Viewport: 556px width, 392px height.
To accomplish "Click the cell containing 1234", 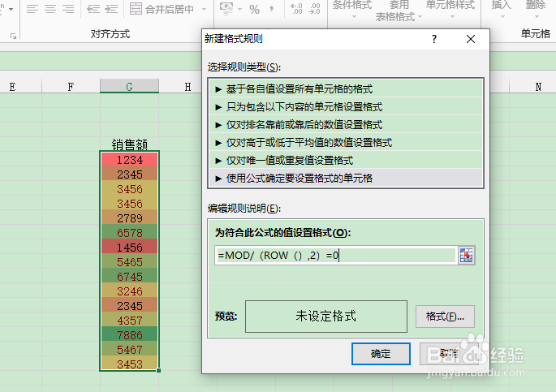I will click(x=130, y=160).
